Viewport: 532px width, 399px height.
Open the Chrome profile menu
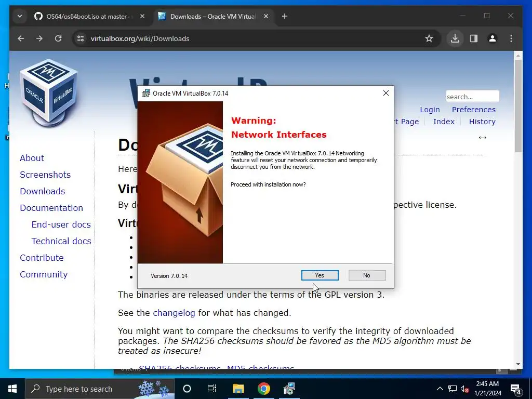point(493,38)
